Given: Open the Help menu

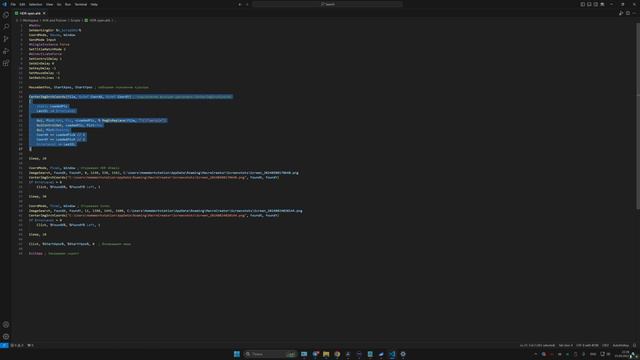Looking at the screenshot, I should pyautogui.click(x=94, y=4).
